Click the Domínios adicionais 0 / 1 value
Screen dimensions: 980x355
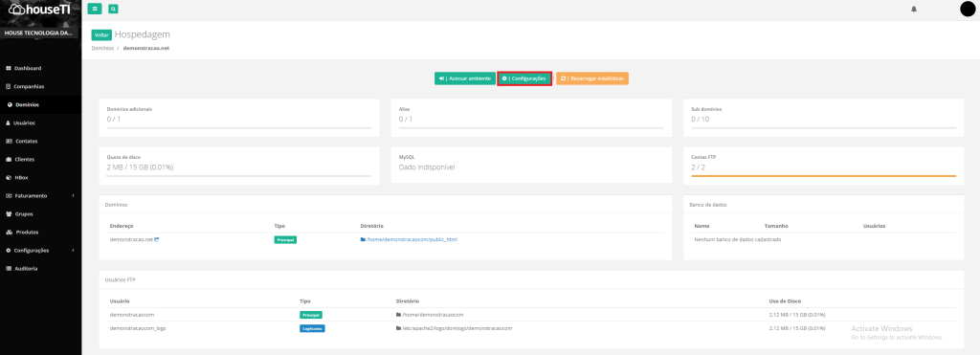tap(114, 119)
